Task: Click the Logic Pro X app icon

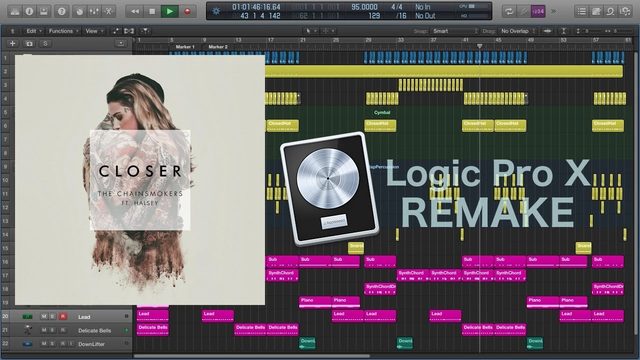Action: (330, 189)
